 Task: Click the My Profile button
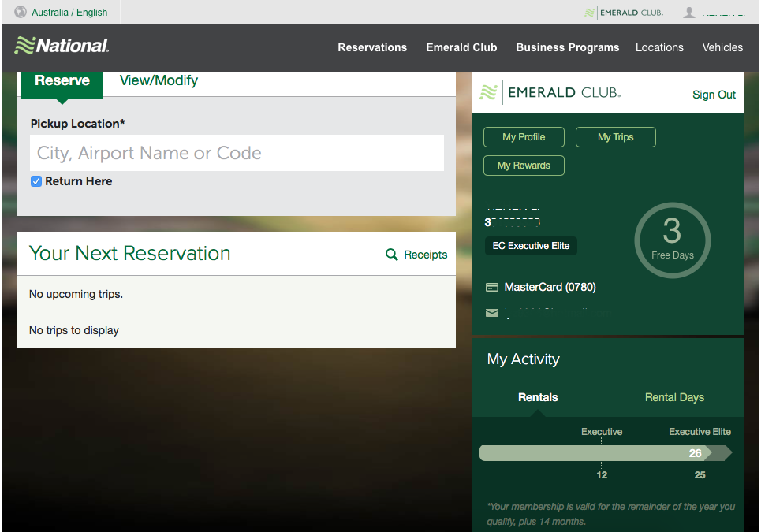coord(524,137)
